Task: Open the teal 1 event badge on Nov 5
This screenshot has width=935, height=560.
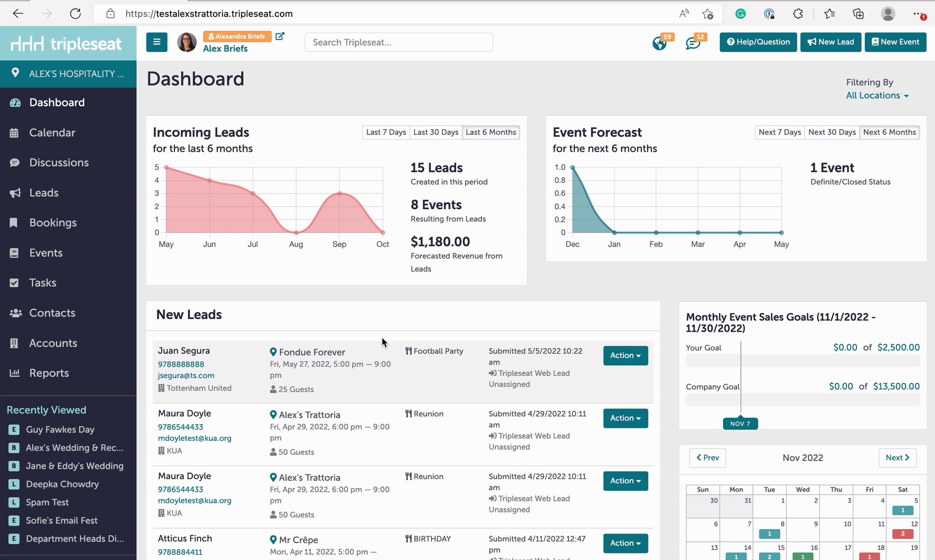Action: [x=902, y=510]
